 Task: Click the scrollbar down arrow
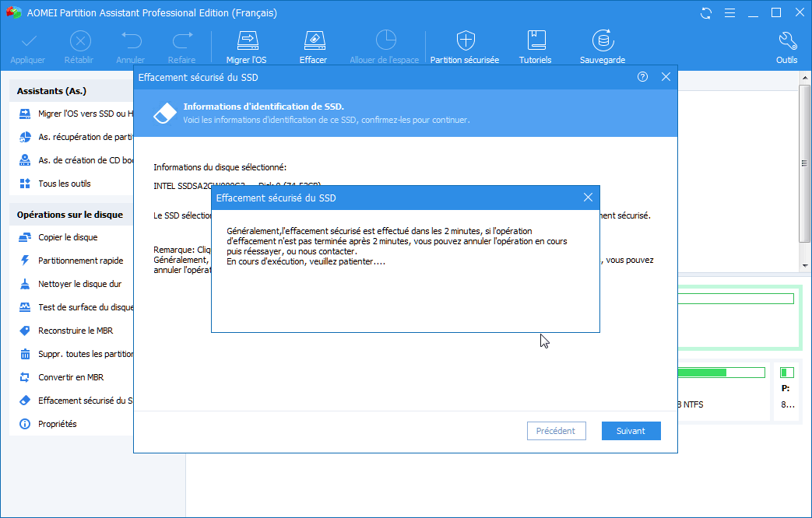[x=805, y=265]
